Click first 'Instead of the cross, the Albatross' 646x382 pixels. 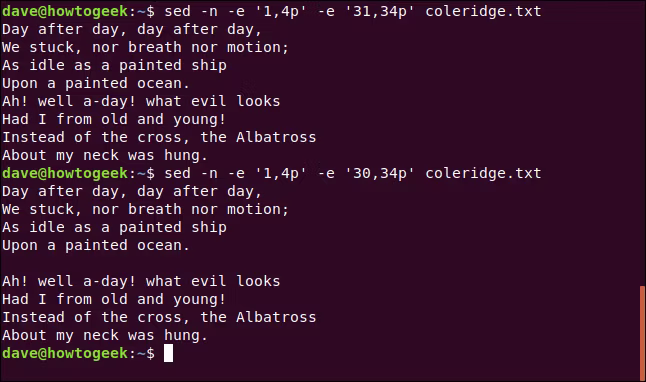click(159, 137)
